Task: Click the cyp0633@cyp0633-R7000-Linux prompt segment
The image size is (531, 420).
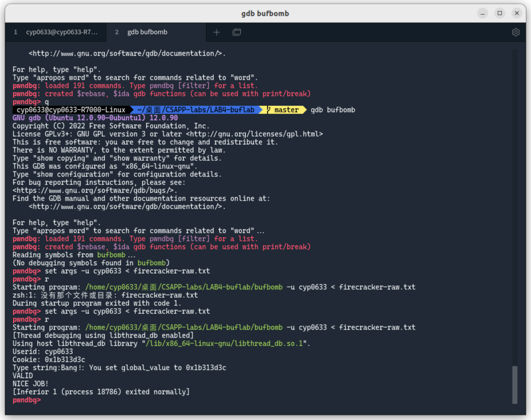Action: (71, 110)
